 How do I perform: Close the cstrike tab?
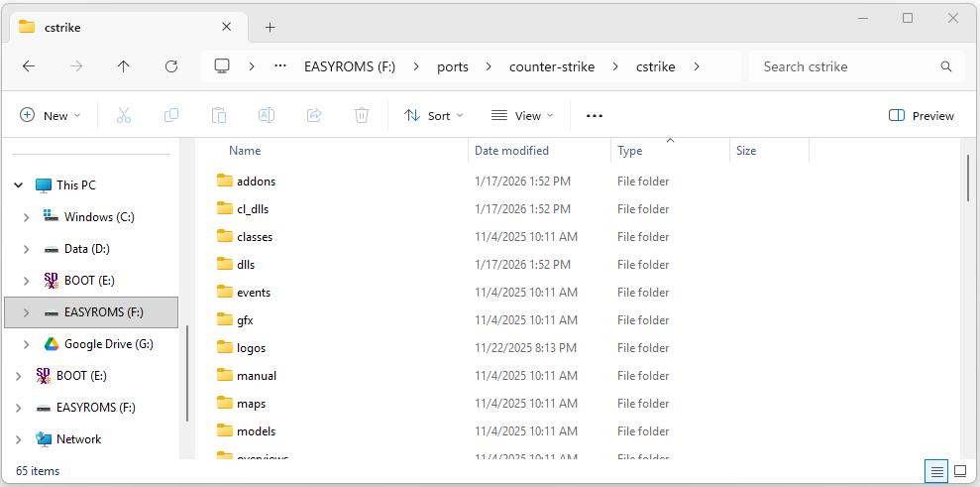226,27
